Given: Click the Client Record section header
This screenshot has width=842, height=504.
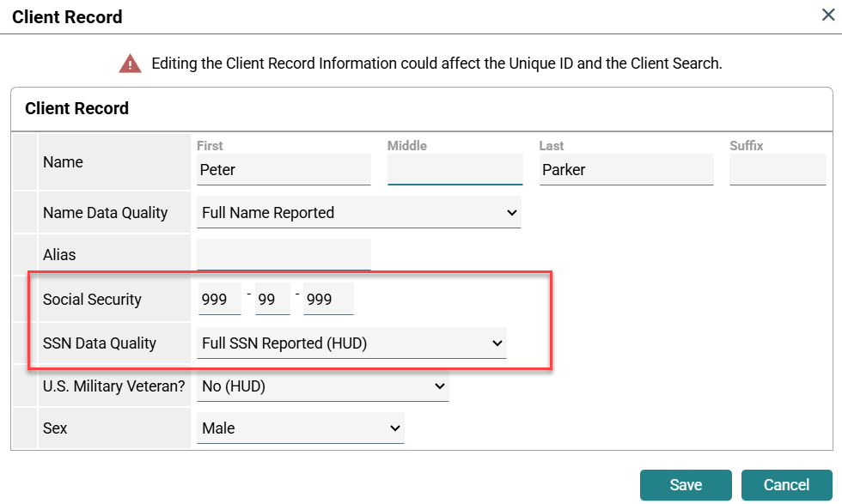Looking at the screenshot, I should [77, 108].
